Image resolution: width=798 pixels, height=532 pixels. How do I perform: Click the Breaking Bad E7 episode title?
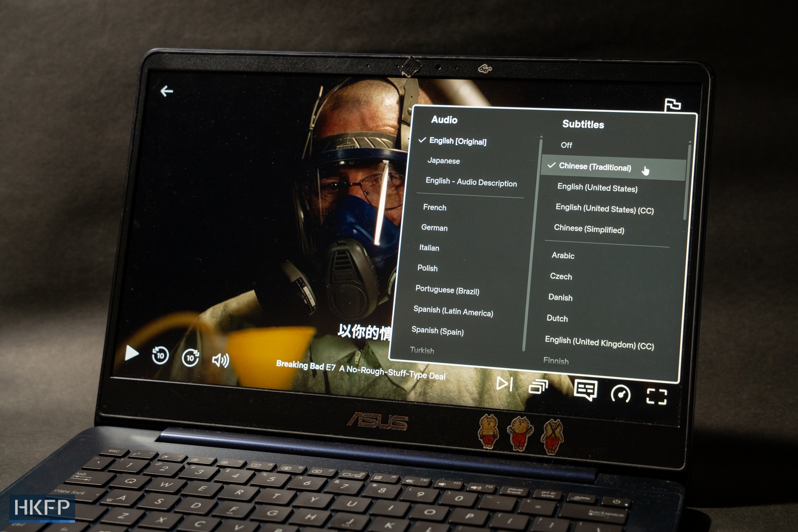[x=361, y=370]
